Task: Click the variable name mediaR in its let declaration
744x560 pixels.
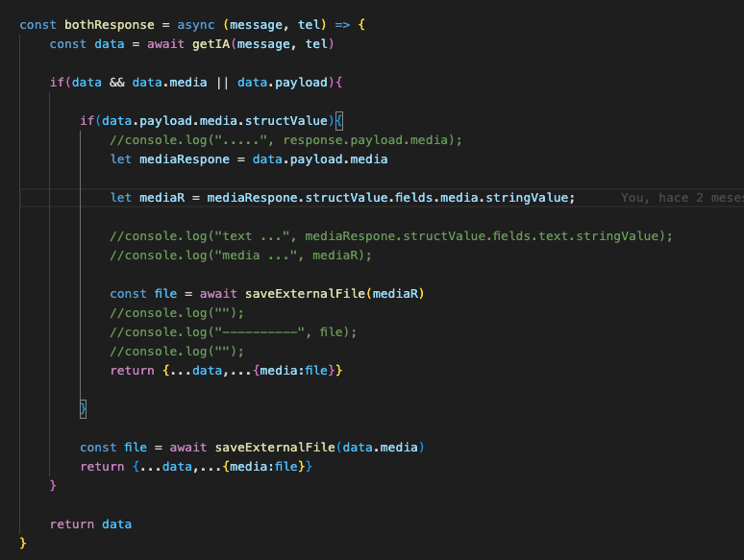Action: pos(161,198)
